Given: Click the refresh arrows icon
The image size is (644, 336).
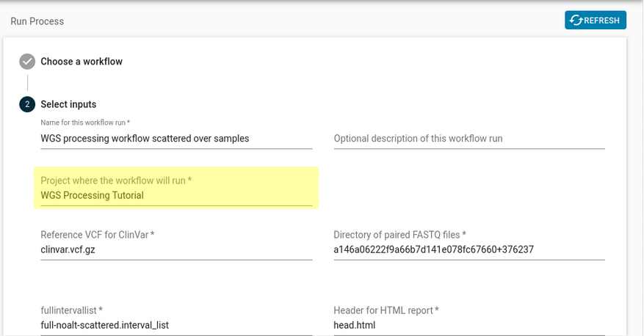Looking at the screenshot, I should pyautogui.click(x=576, y=21).
